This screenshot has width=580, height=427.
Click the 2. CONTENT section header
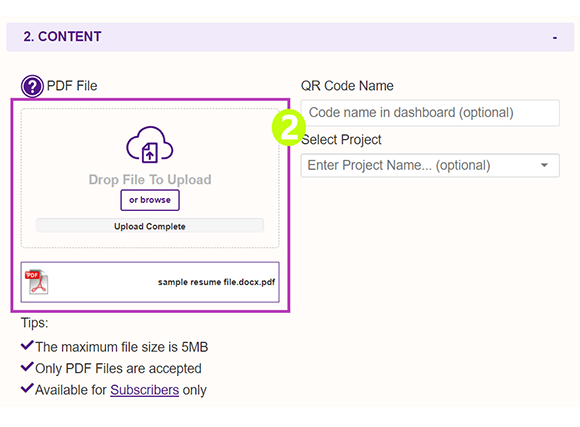290,37
